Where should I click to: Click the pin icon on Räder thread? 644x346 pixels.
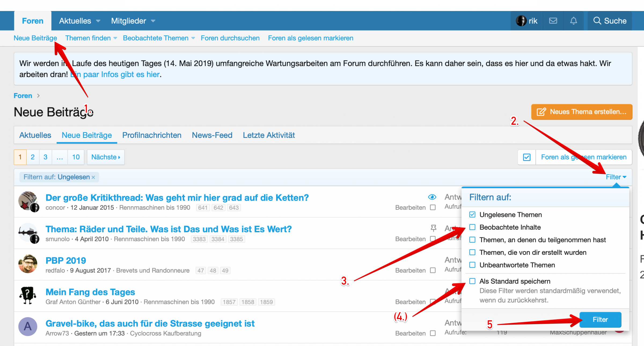[433, 228]
